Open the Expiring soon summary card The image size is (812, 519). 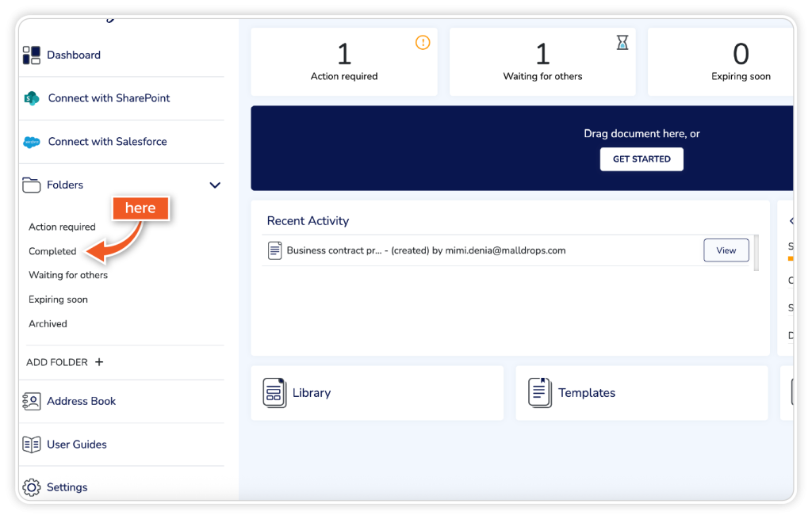click(x=722, y=62)
